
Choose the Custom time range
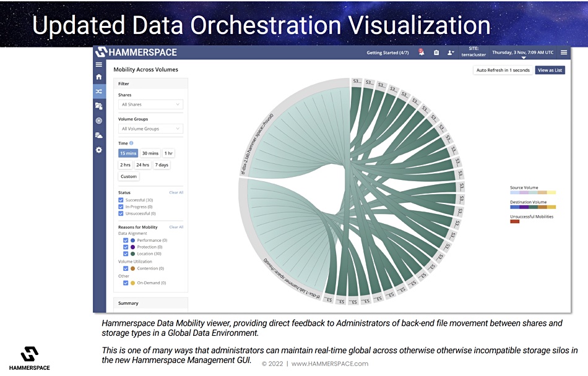[x=129, y=176]
